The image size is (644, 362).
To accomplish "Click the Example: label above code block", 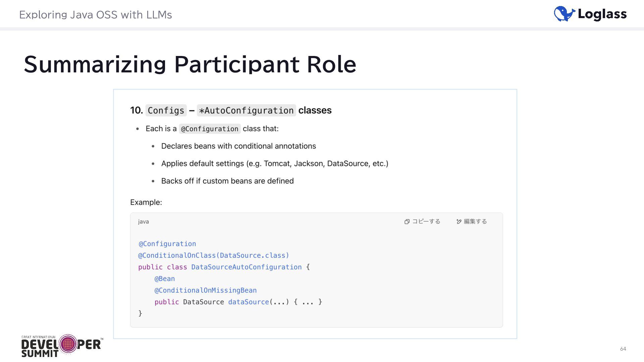I will [x=146, y=202].
